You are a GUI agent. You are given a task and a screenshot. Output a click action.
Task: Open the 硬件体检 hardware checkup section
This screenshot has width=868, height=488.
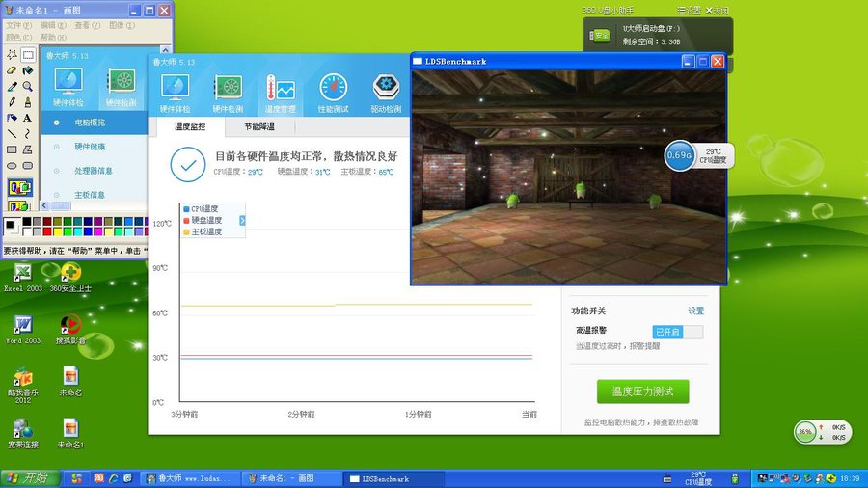(176, 94)
